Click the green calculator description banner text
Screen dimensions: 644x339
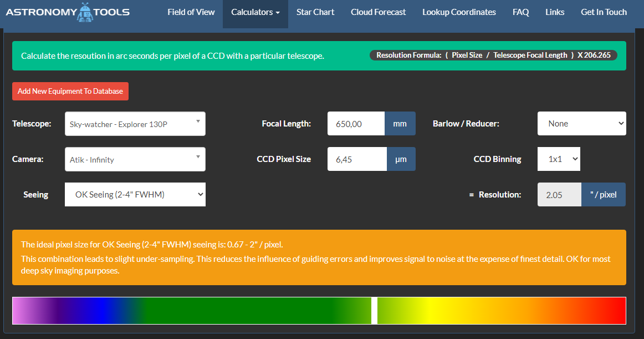[x=172, y=56]
